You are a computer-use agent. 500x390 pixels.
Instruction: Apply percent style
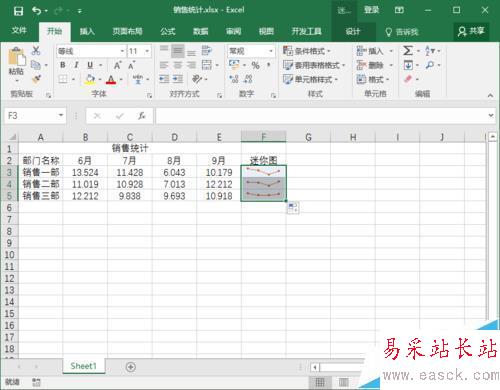[255, 65]
